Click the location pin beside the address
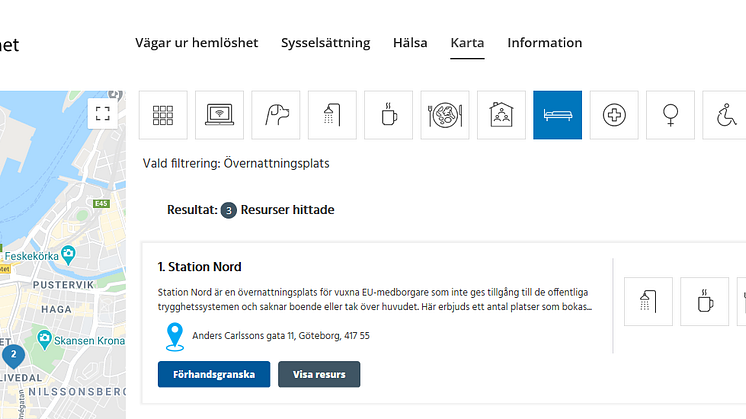 point(175,337)
